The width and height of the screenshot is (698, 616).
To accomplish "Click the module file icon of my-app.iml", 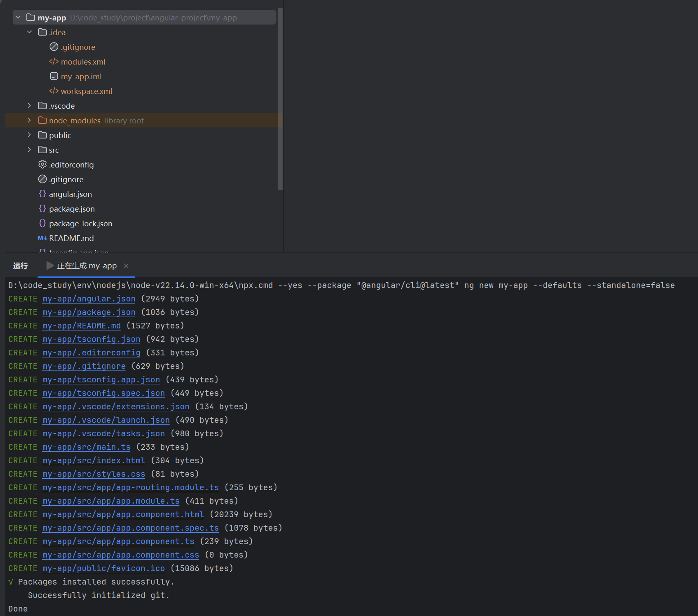I will tap(54, 76).
